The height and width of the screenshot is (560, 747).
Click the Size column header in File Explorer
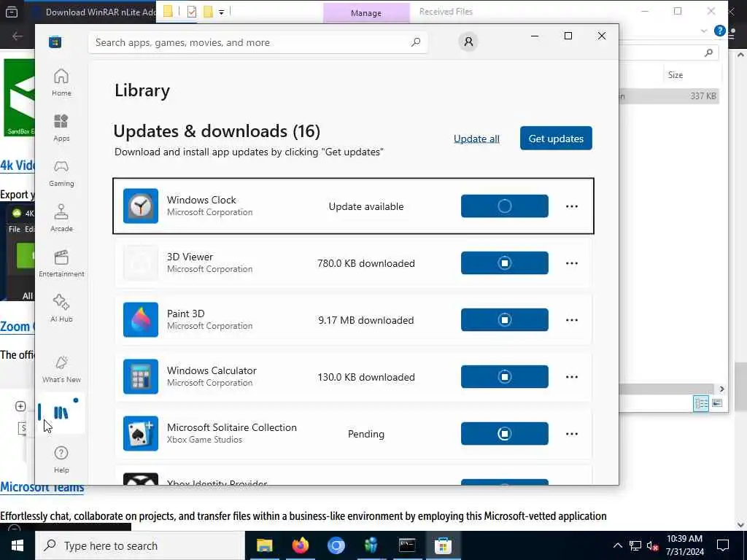pyautogui.click(x=675, y=75)
